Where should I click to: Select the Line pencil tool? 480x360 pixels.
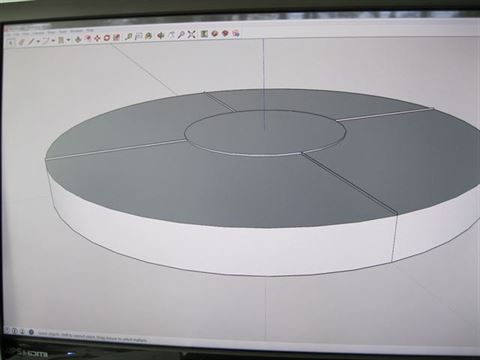tap(31, 41)
